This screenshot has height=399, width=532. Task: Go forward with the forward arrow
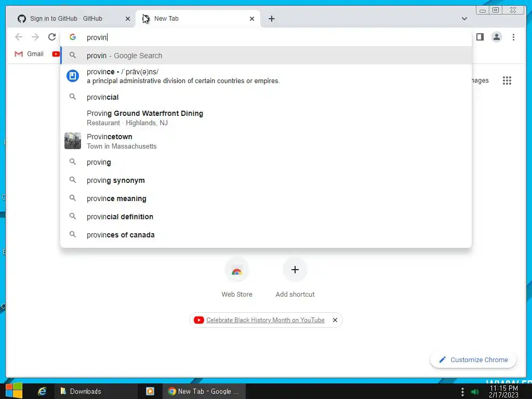[35, 37]
